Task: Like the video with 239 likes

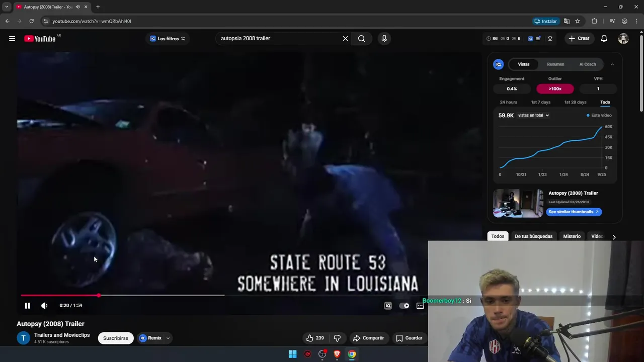Action: (x=315, y=338)
